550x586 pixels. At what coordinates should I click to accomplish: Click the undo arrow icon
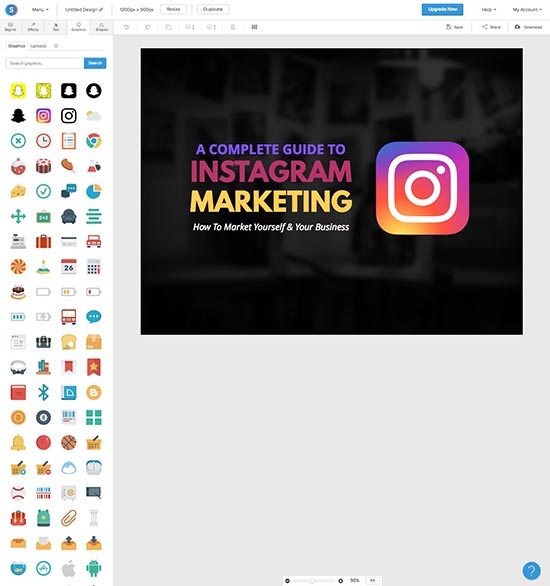pos(126,27)
